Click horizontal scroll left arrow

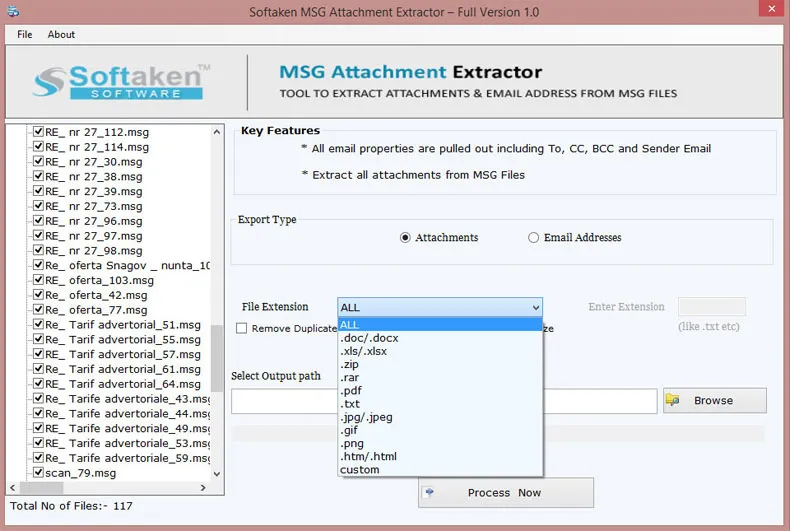tap(13, 488)
